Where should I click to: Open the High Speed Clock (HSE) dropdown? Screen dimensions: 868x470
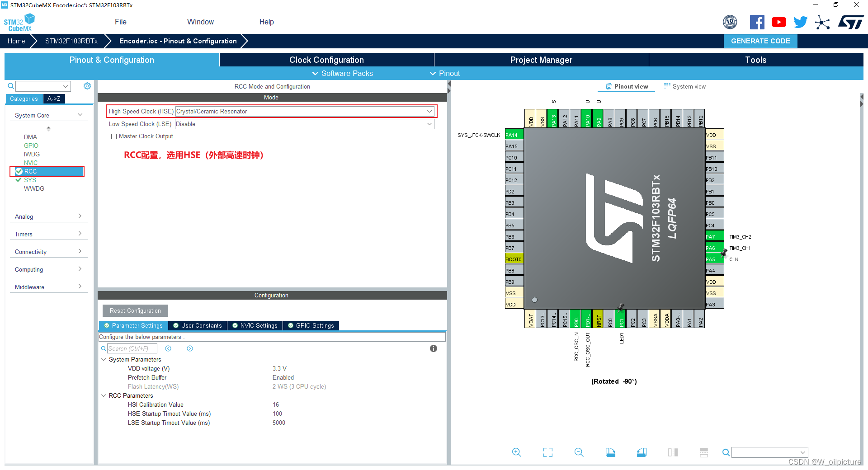(x=305, y=111)
